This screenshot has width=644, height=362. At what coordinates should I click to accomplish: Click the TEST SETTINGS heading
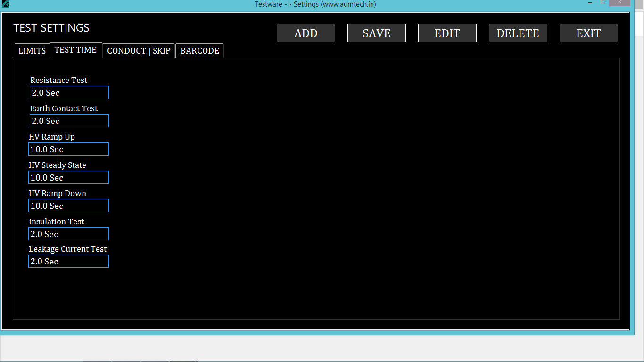(51, 28)
